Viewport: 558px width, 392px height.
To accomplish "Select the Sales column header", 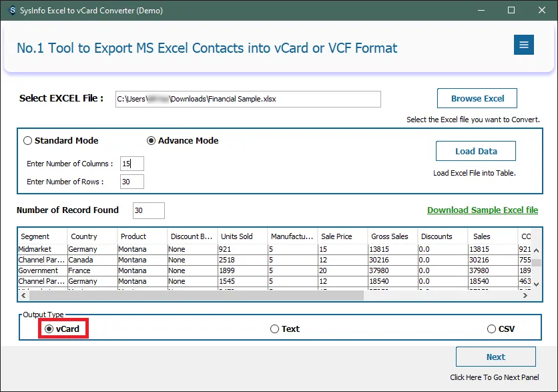I will click(x=493, y=236).
